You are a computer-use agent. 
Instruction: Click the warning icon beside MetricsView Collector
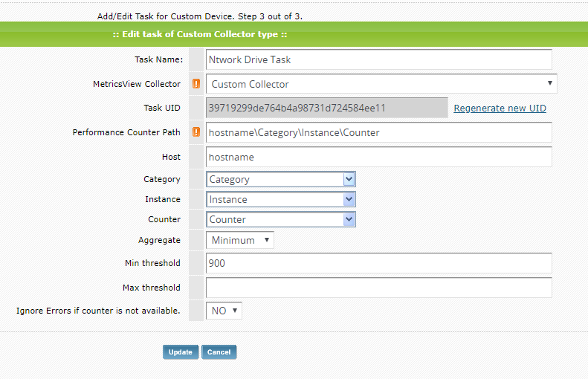(196, 83)
